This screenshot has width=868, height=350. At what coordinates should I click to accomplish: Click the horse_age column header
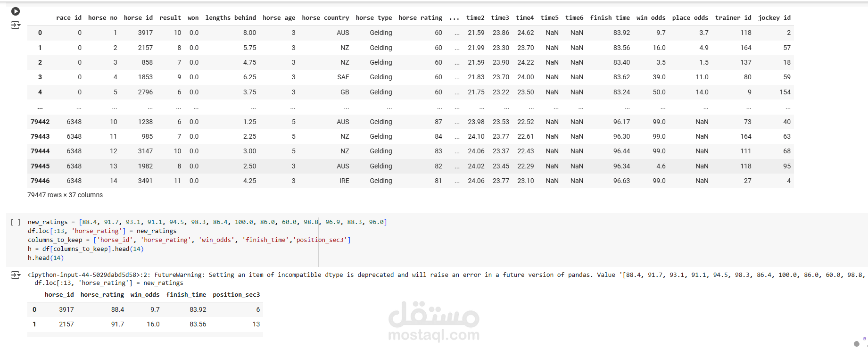(x=279, y=18)
